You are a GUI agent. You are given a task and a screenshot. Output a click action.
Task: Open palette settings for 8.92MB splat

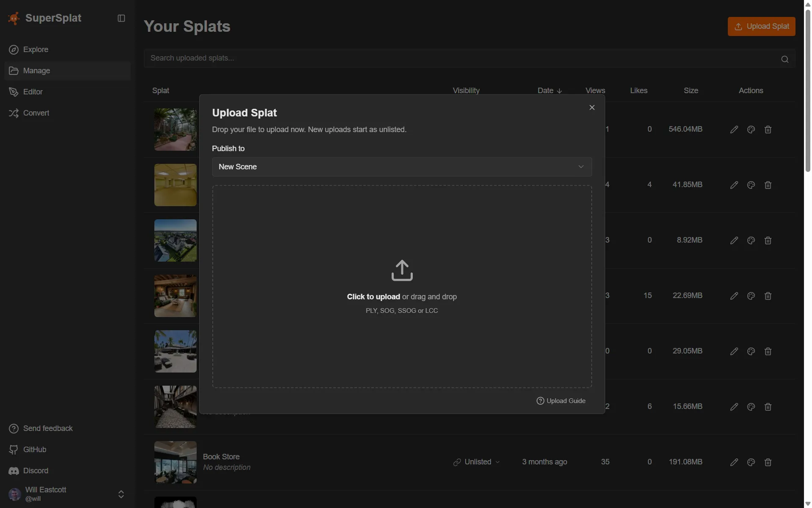point(751,240)
